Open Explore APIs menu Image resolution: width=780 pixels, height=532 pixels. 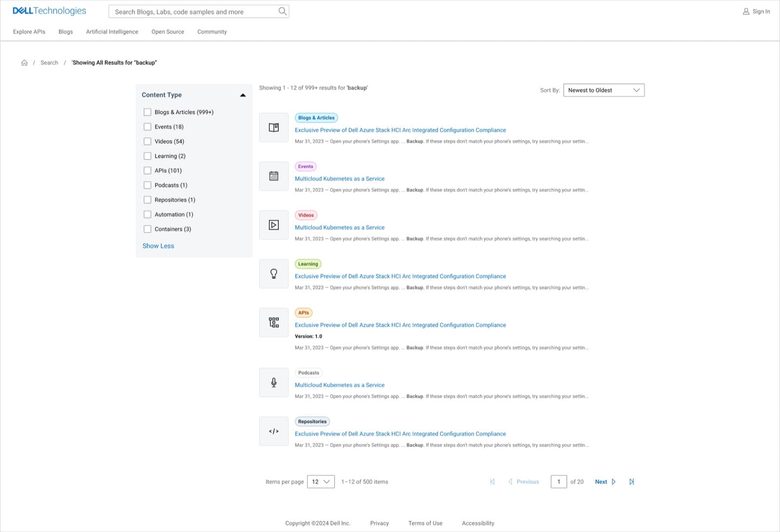pyautogui.click(x=29, y=32)
